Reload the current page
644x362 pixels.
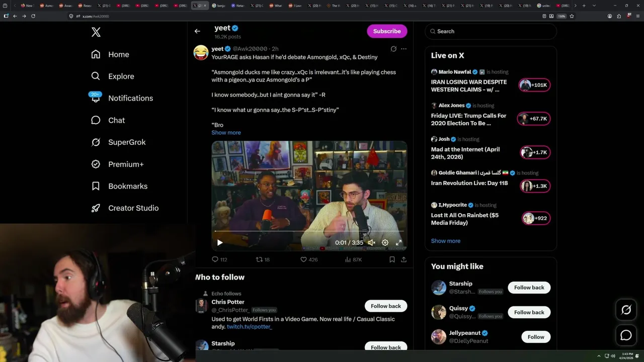(33, 16)
